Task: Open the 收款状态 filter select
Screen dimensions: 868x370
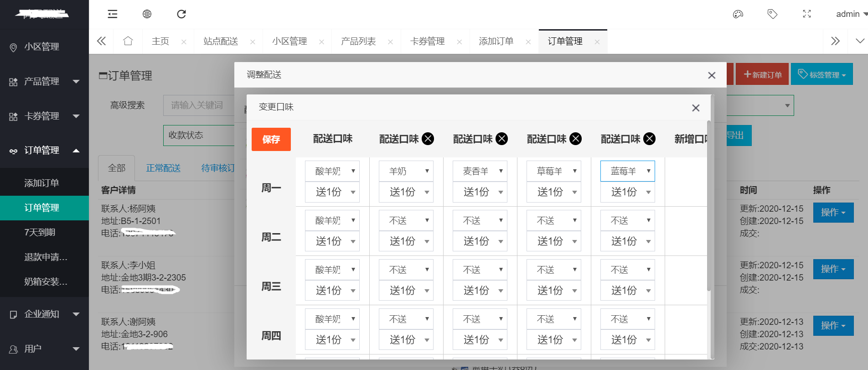Action: (x=199, y=135)
